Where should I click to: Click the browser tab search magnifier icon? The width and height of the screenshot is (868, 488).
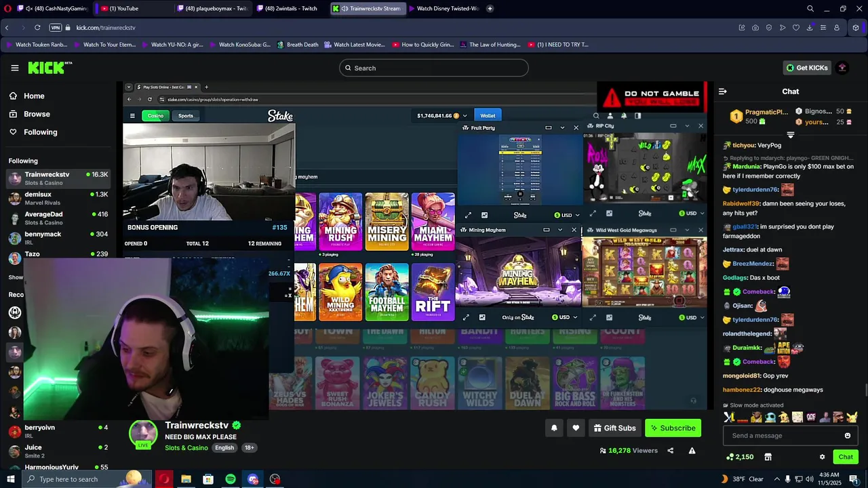pyautogui.click(x=810, y=9)
